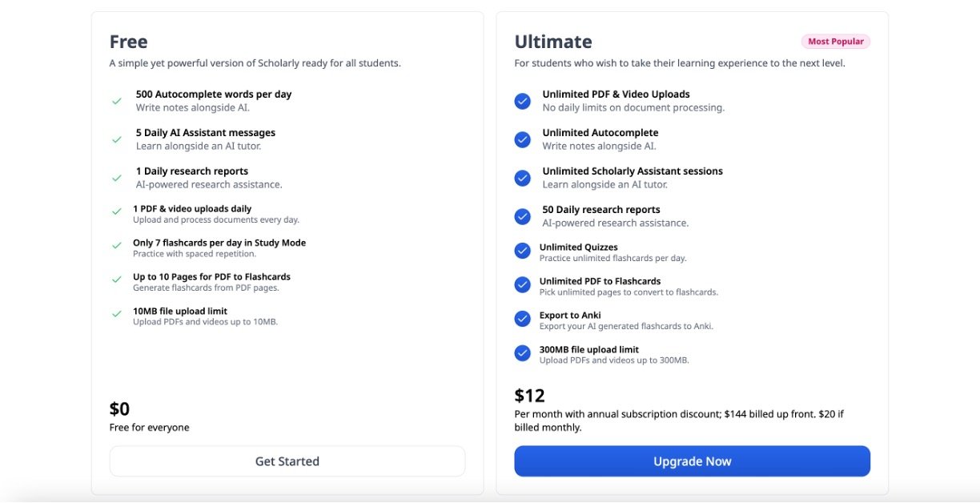Click blue check beside Unlimited PDF & Video Uploads
Viewport: 980px width, 503px height.
point(523,101)
